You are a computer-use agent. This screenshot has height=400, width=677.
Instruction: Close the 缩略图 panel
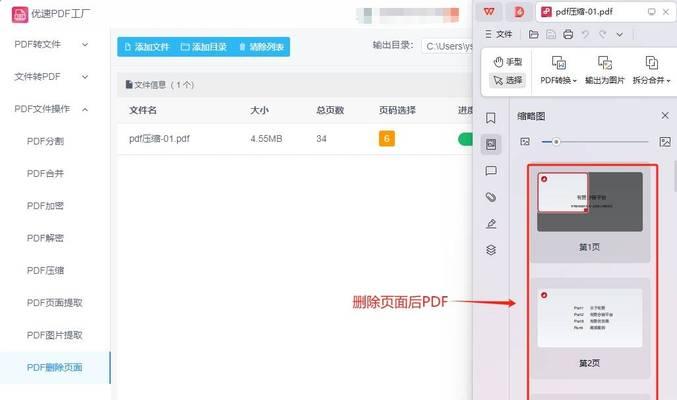[x=665, y=115]
